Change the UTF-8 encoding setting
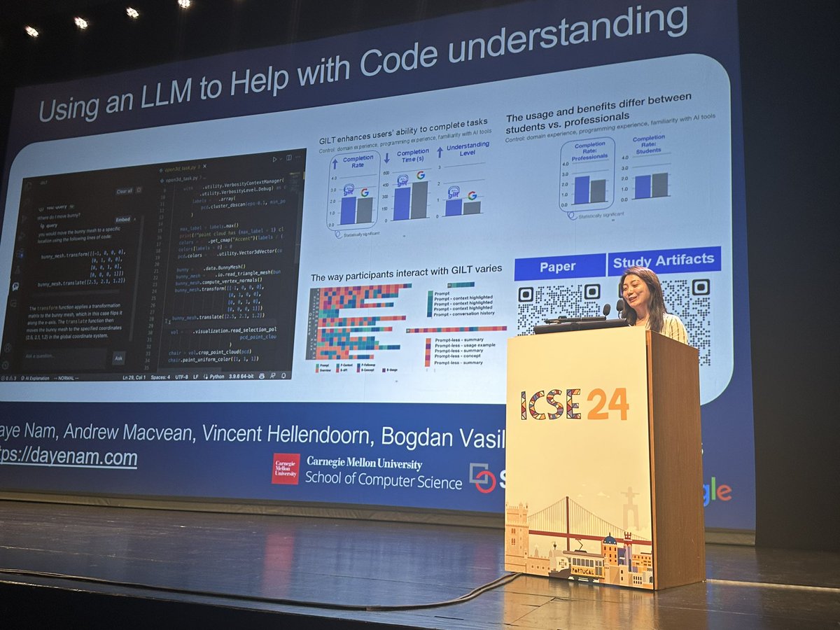 click(x=182, y=376)
